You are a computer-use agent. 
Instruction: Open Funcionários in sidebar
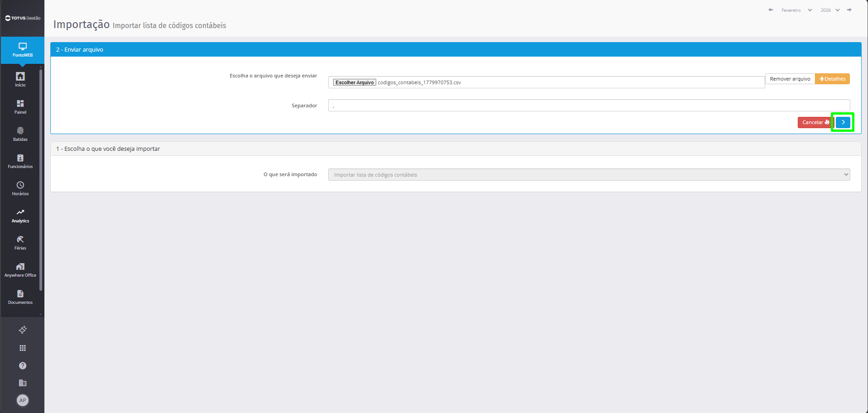20,161
